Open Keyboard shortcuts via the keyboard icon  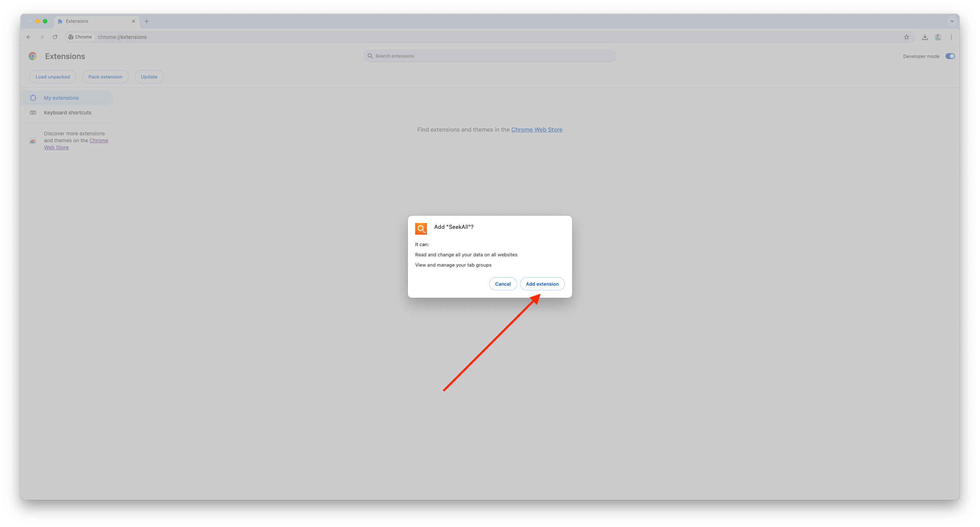pos(33,112)
